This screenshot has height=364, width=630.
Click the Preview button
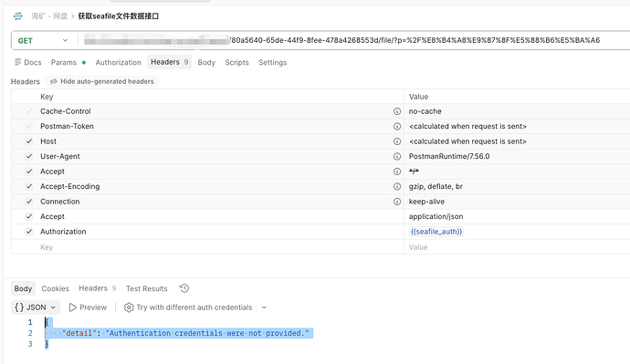88,307
